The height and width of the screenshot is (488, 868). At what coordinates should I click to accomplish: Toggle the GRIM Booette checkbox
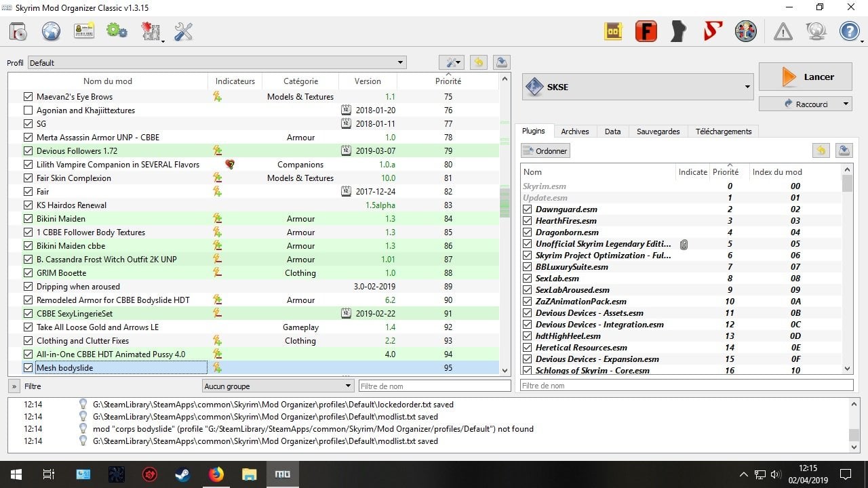28,272
